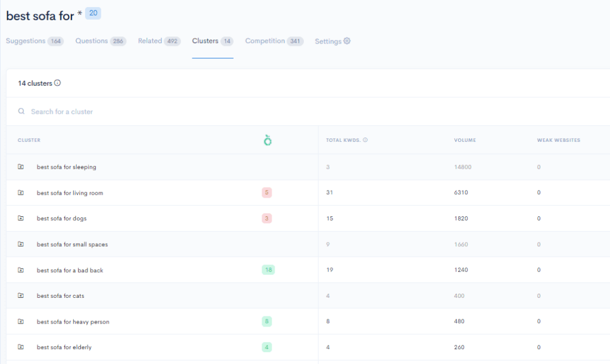Click the info icon beside the Total Kwds header
Image resolution: width=610 pixels, height=364 pixels.
pyautogui.click(x=365, y=139)
